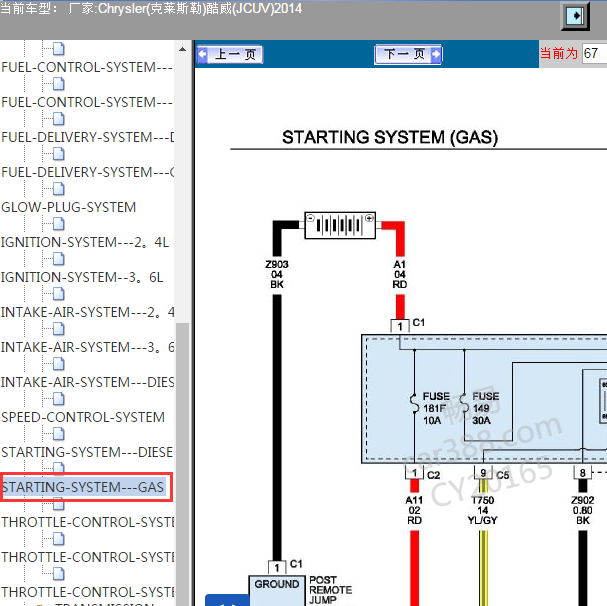Click the STARTING SYSTEM (GAS) diagram title

point(390,137)
